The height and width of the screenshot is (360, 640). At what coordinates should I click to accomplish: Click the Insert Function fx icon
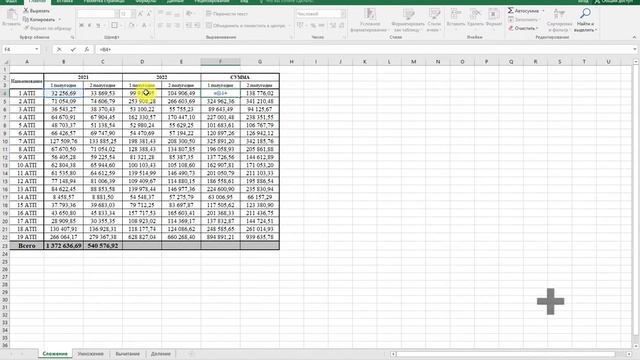pos(87,49)
